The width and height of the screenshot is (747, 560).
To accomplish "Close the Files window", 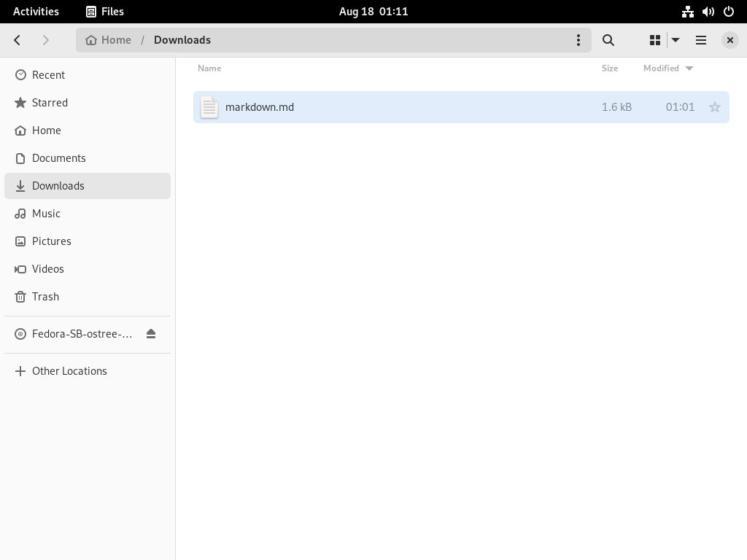I will (x=729, y=40).
